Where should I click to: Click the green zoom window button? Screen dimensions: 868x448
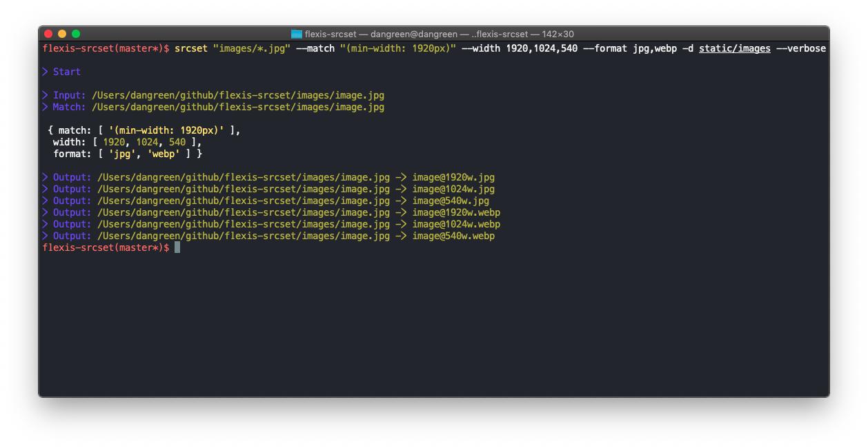point(76,34)
